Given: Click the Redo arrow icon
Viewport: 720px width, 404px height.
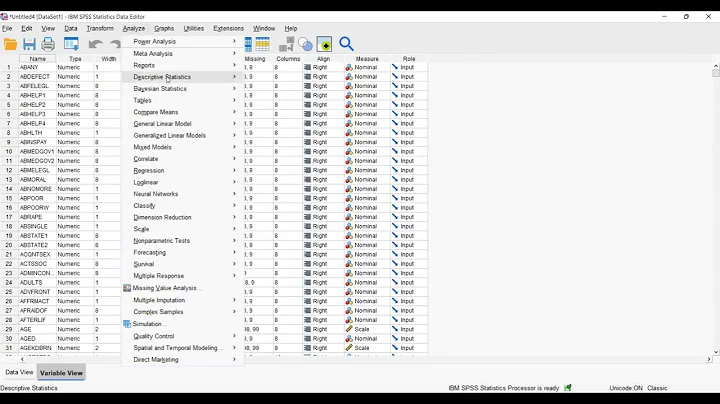Looking at the screenshot, I should [x=115, y=45].
